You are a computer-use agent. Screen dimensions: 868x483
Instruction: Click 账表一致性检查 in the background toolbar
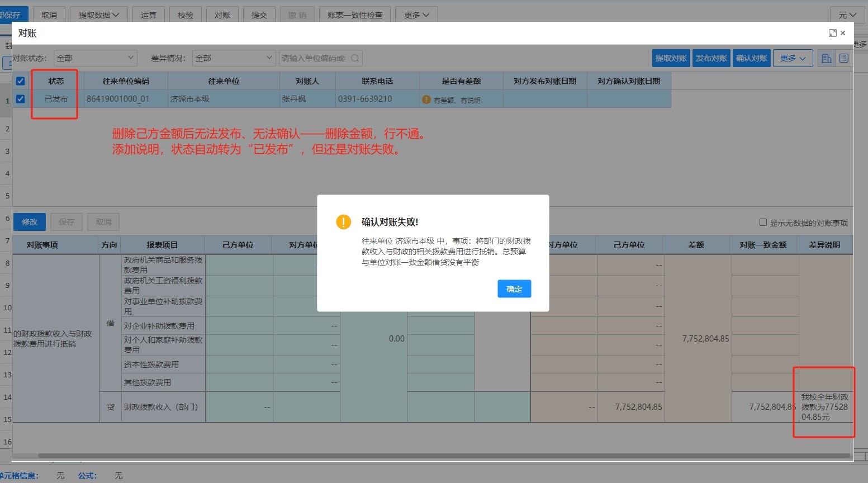point(355,15)
